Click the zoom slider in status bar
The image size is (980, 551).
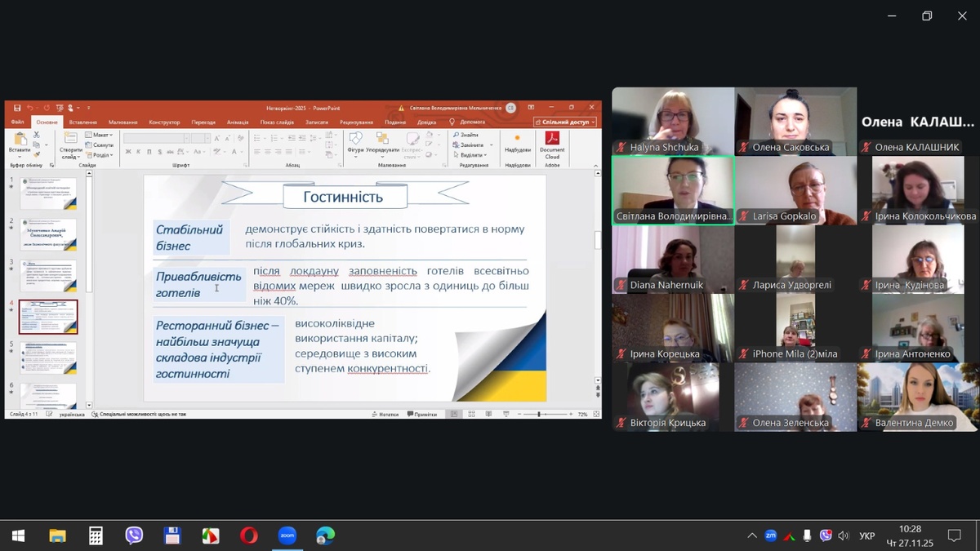(x=540, y=414)
